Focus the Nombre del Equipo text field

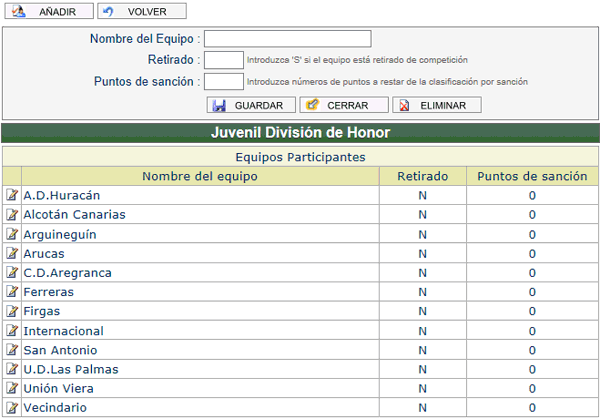[x=287, y=39]
